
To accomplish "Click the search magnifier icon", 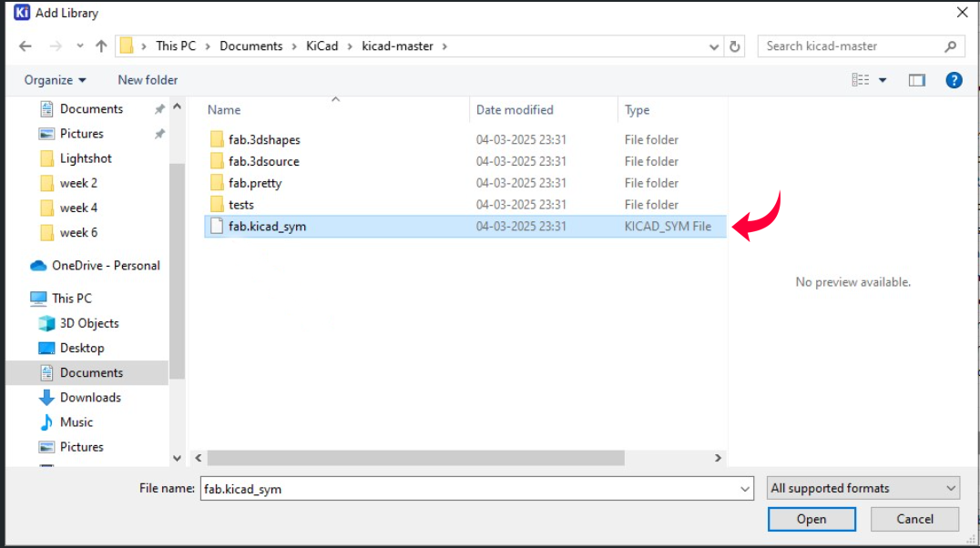I will coord(951,46).
